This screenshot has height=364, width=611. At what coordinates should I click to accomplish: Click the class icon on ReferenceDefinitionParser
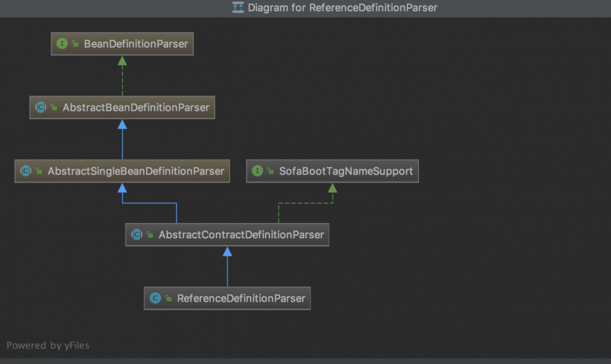click(x=155, y=298)
